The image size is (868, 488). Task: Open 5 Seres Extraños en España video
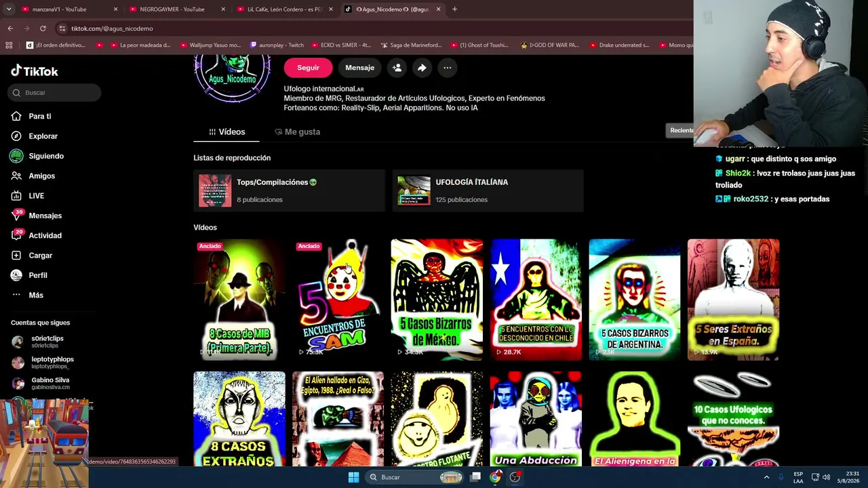[x=733, y=300]
